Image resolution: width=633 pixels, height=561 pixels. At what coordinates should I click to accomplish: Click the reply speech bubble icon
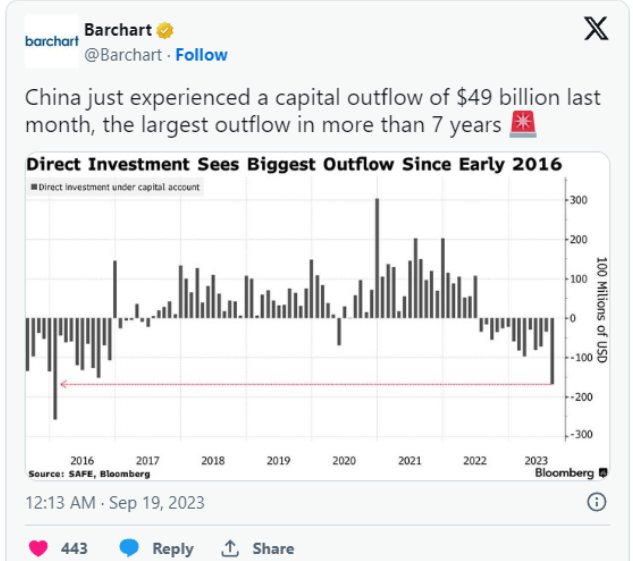click(129, 548)
